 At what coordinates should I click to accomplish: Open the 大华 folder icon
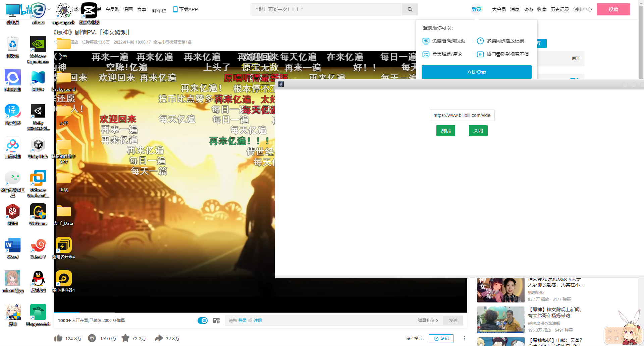point(63,115)
